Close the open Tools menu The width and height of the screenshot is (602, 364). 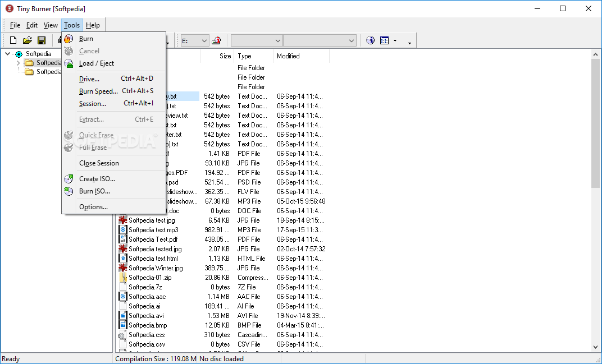click(x=72, y=25)
